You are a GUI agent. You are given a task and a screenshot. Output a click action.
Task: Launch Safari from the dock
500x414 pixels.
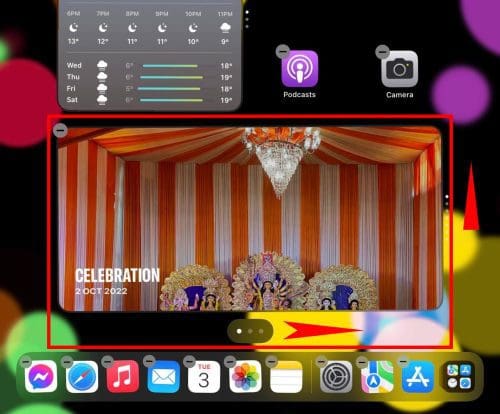[x=82, y=376]
